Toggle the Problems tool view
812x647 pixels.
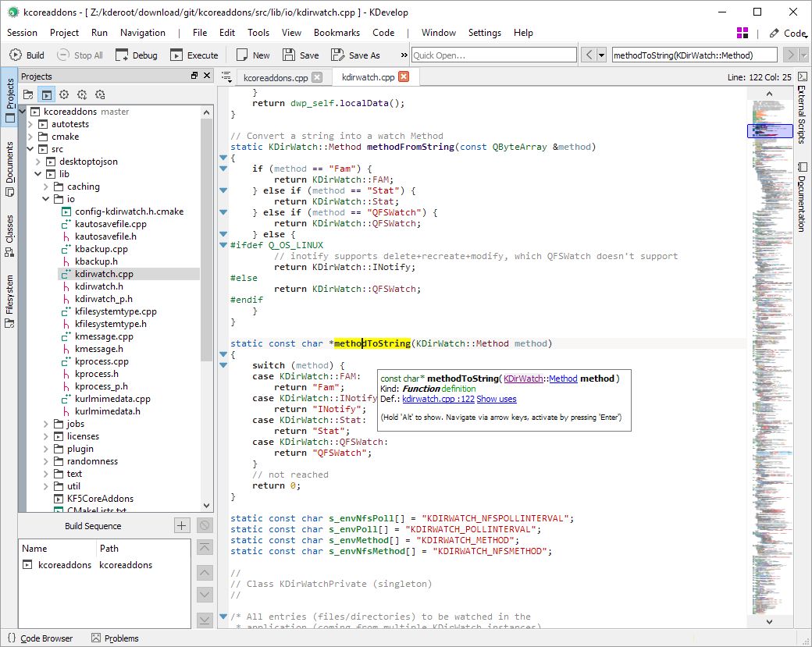tap(115, 638)
